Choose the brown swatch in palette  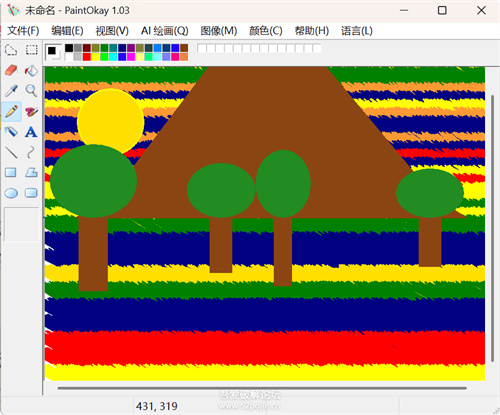coord(184,48)
